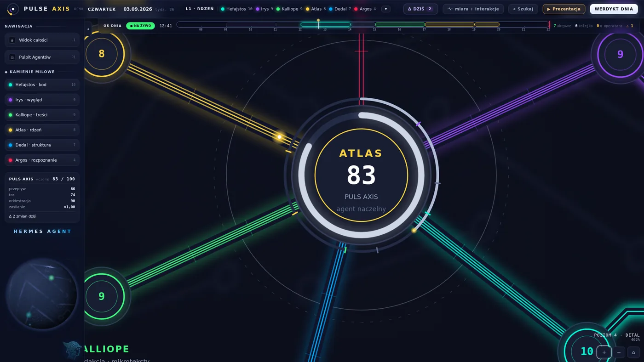Image resolution: width=644 pixels, height=362 pixels.
Task: Collapse the sidebar with the arrow handle
Action: pos(88,29)
